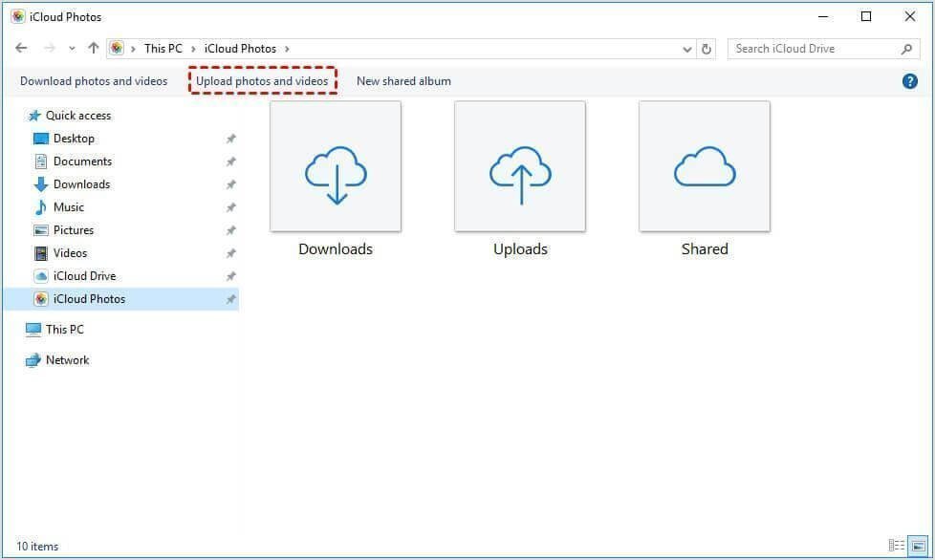This screenshot has width=935, height=560.
Task: Click the iCloud Photos title bar icon
Action: tap(18, 16)
